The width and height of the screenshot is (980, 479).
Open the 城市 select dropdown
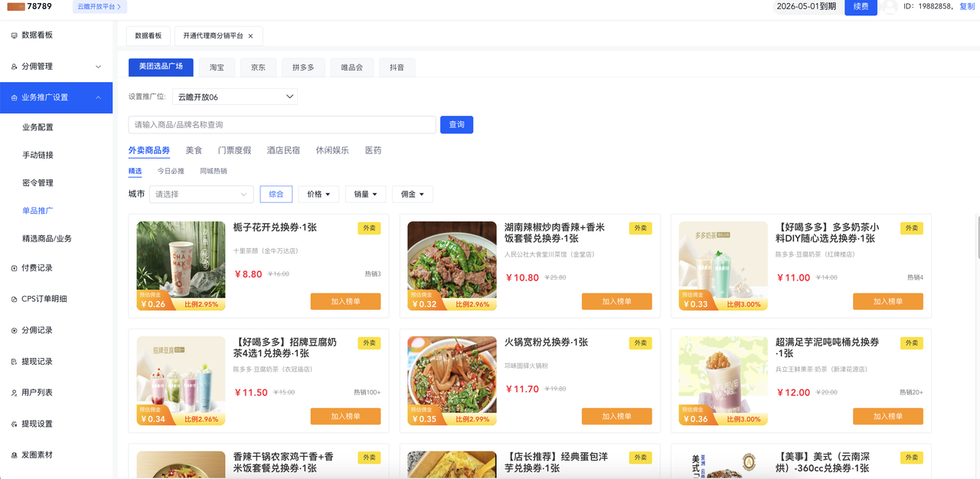point(201,195)
